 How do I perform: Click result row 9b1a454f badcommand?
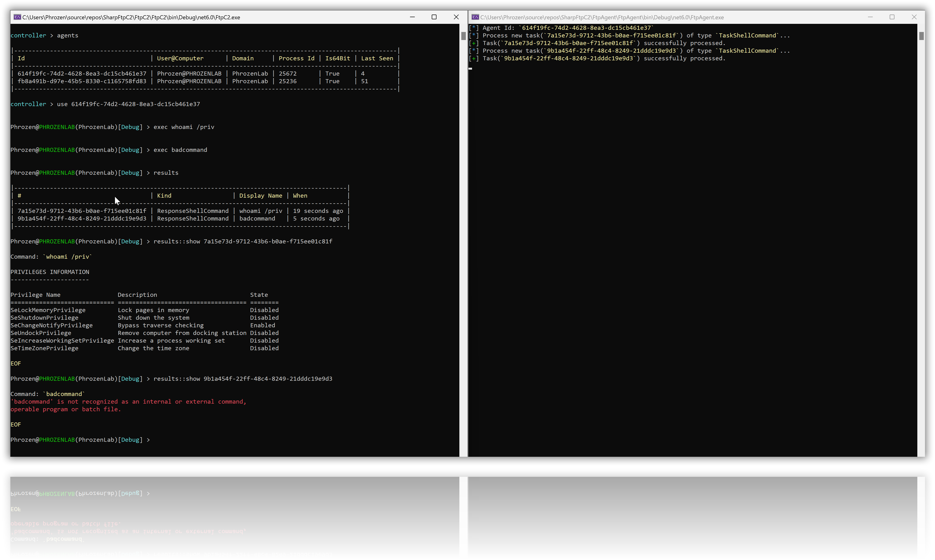click(82, 218)
